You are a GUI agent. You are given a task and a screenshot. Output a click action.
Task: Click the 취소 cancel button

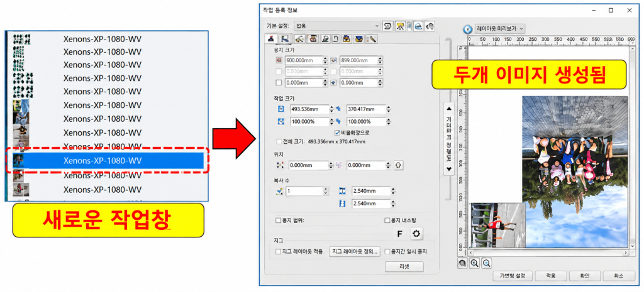click(x=619, y=276)
